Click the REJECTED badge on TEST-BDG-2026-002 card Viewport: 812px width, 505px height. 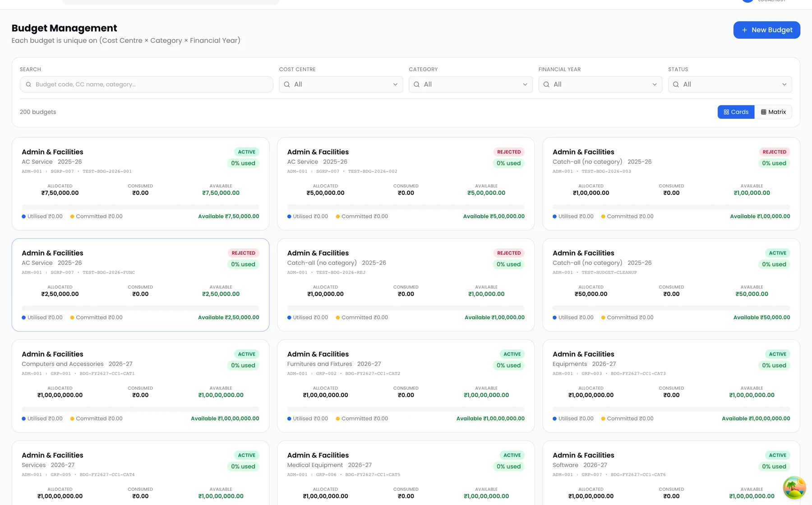click(x=509, y=152)
